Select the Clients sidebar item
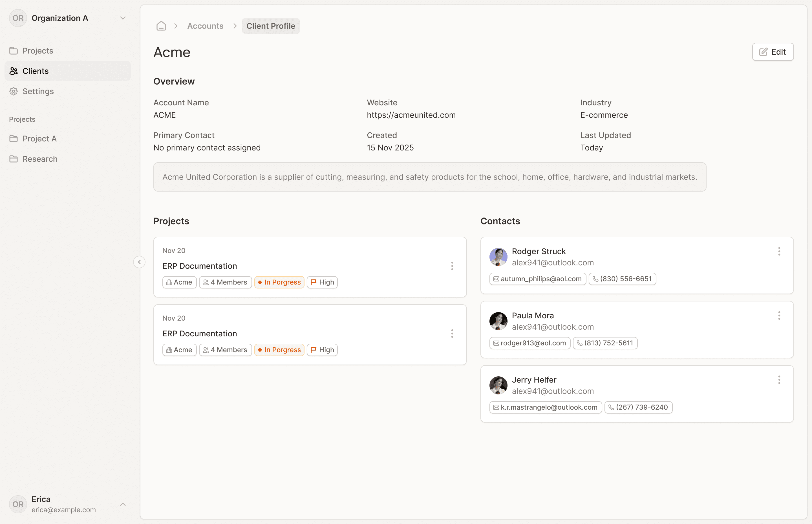 click(x=36, y=71)
